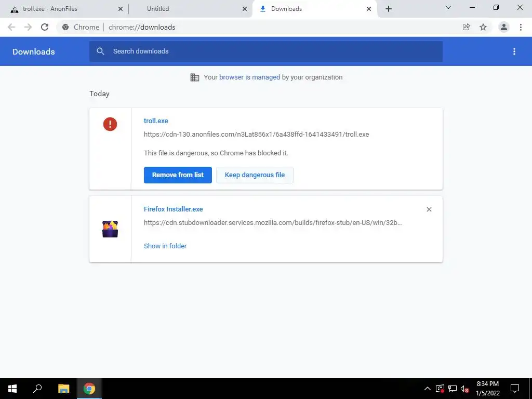This screenshot has height=399, width=532.
Task: Click the anonfiles troll.exe source URL
Action: point(257,135)
